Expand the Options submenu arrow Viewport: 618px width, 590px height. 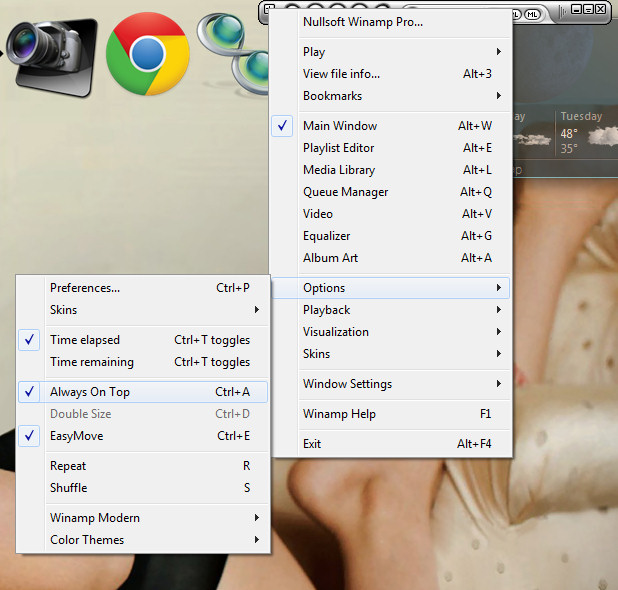pyautogui.click(x=499, y=288)
